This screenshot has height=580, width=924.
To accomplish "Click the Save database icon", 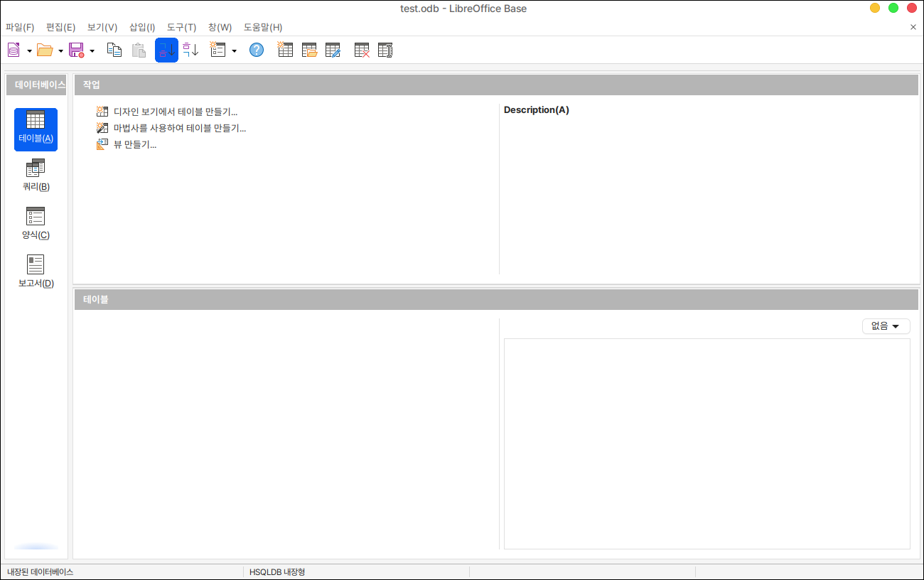I will [x=76, y=50].
